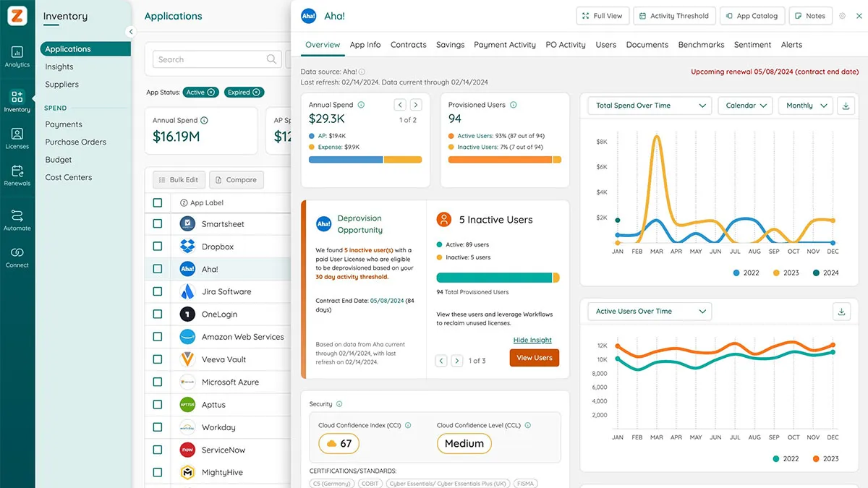868x488 pixels.
Task: Check the Veeva Vault row checkbox
Action: click(158, 359)
